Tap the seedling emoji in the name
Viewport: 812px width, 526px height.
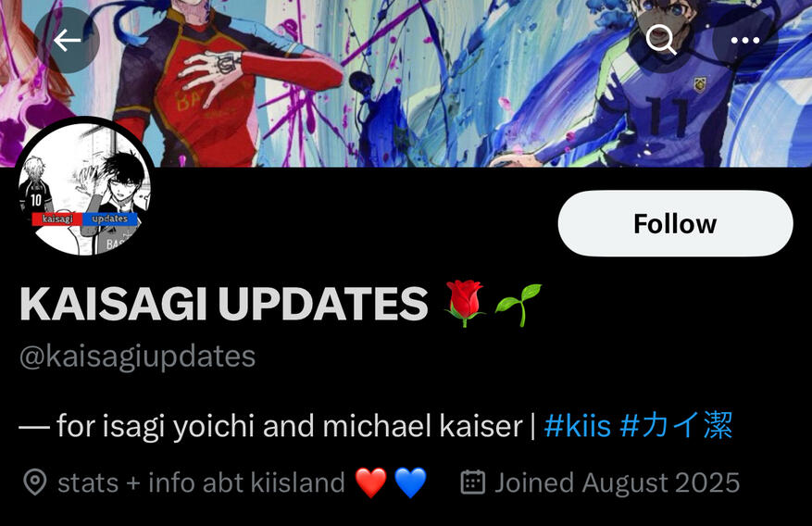pos(518,305)
